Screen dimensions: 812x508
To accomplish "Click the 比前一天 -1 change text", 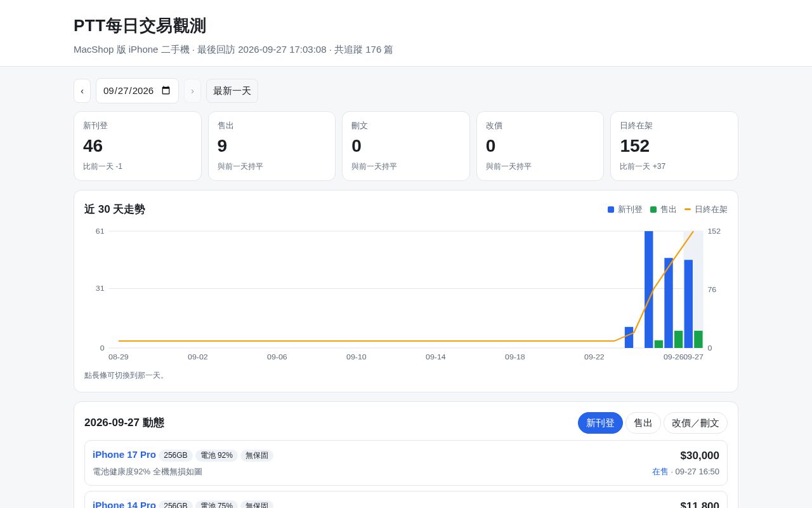I will click(x=103, y=166).
